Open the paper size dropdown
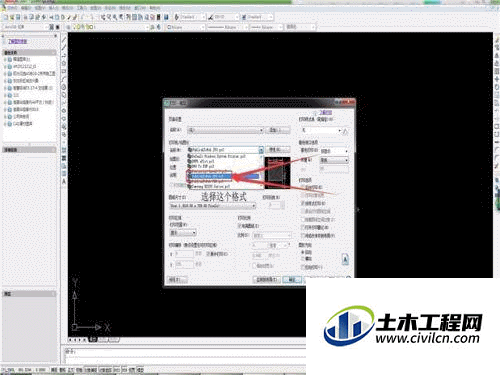 (213, 206)
